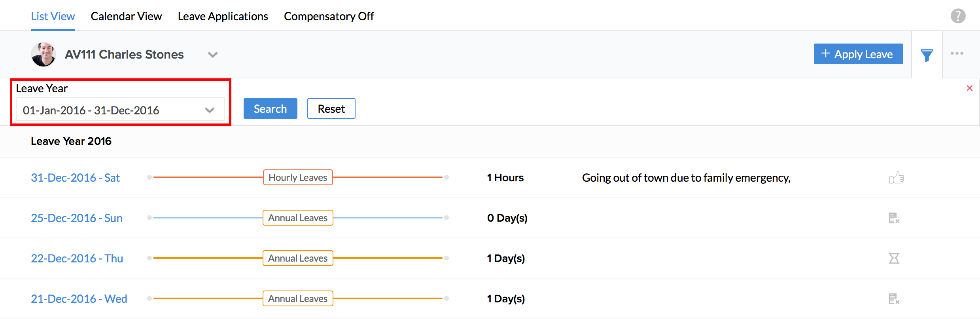Expand the employee selector chevron
The height and width of the screenshot is (319, 980).
[x=213, y=55]
